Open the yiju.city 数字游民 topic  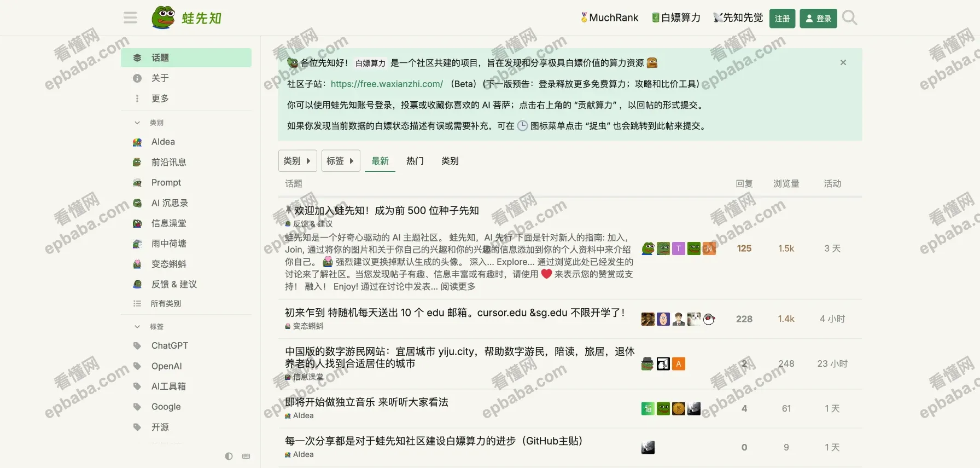[459, 357]
